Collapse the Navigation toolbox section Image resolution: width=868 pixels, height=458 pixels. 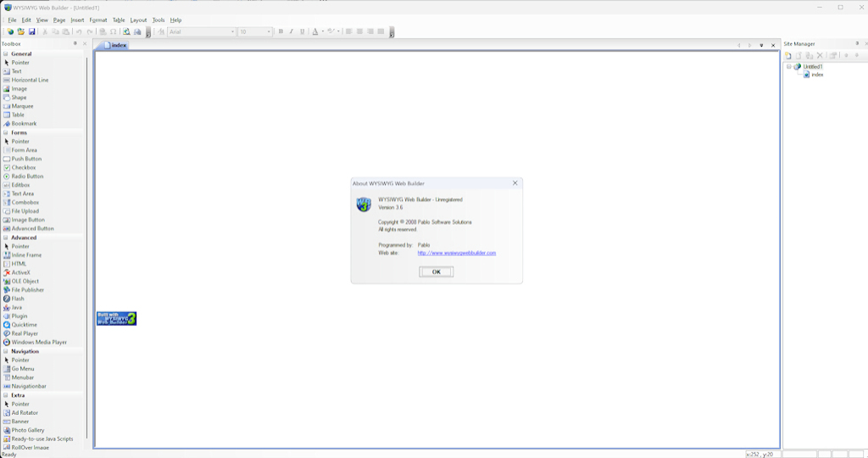[x=6, y=351]
